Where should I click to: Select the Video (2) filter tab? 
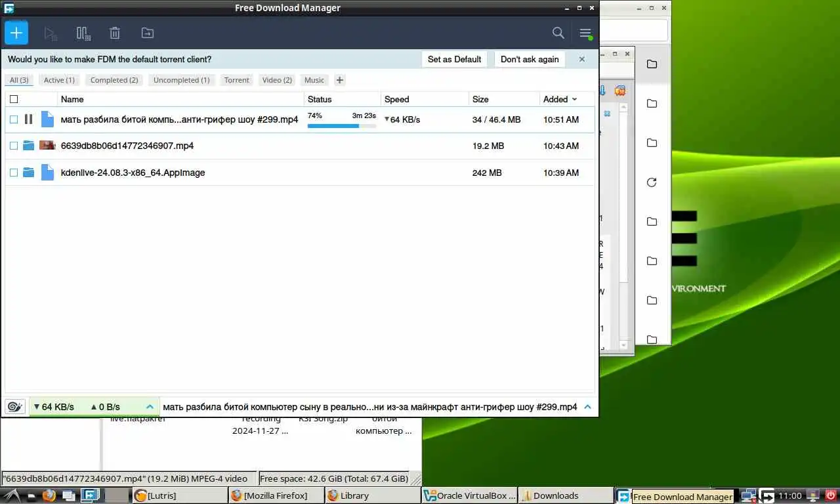(x=277, y=80)
